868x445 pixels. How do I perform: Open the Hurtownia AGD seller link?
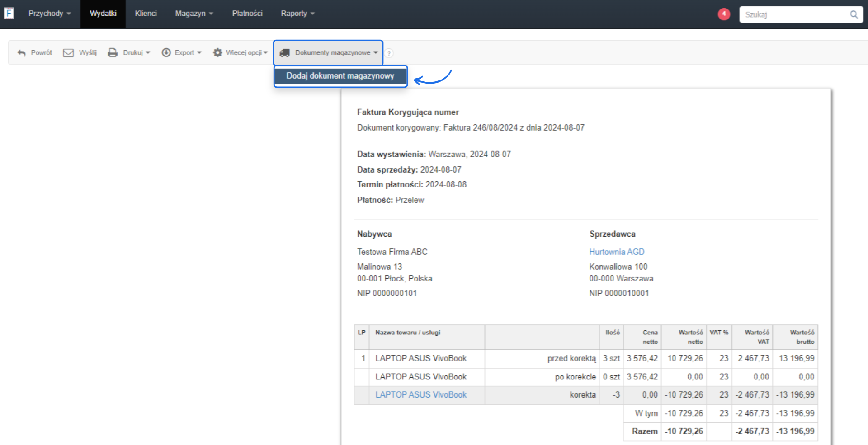[617, 252]
